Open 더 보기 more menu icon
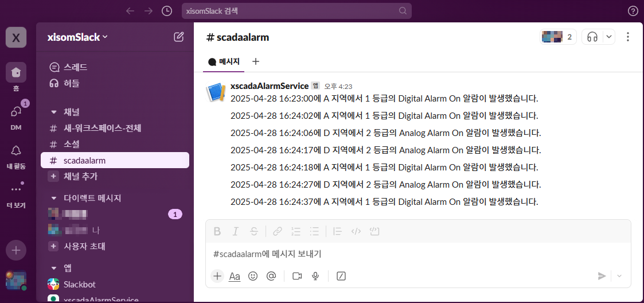Image resolution: width=644 pixels, height=303 pixels. [x=16, y=189]
